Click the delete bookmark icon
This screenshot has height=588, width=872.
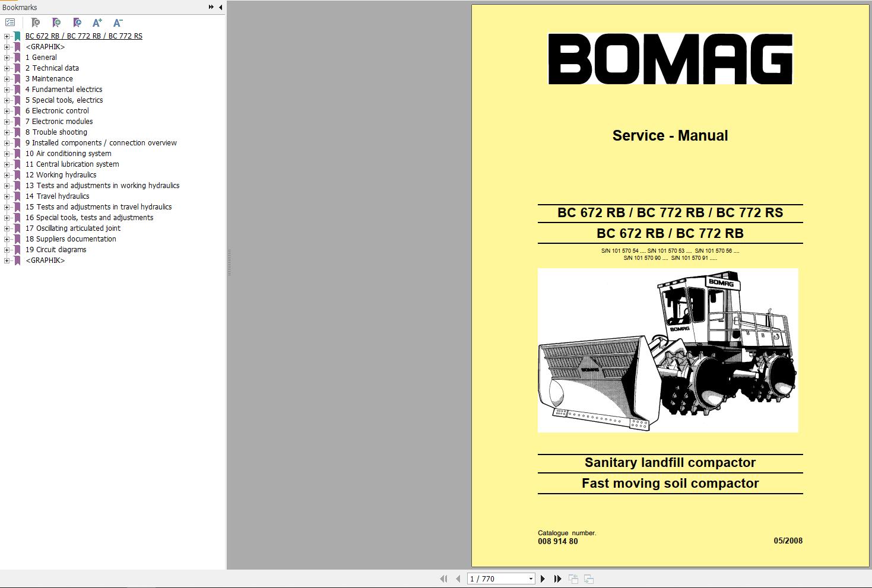[x=36, y=23]
